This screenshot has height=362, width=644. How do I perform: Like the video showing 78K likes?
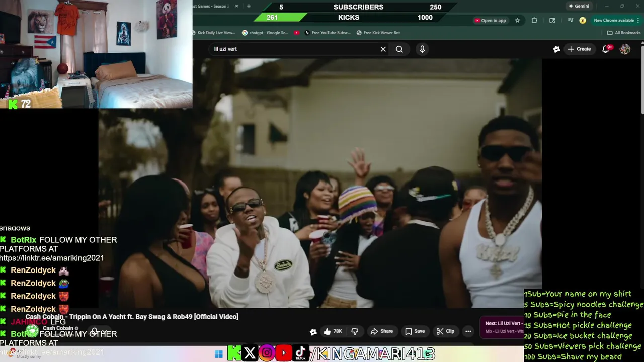[x=333, y=331]
